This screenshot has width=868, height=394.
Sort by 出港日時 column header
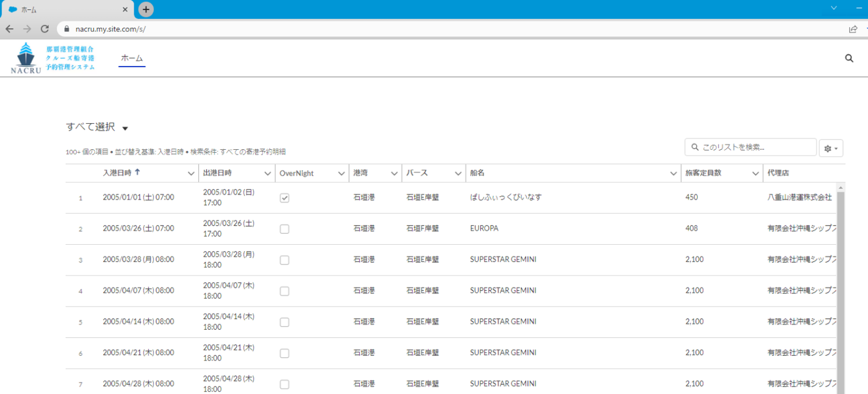point(217,172)
